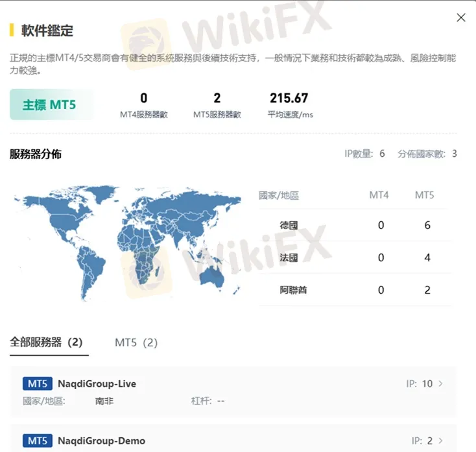Click the MT5 badge next to NaqdiGroup-Demo

(x=38, y=441)
